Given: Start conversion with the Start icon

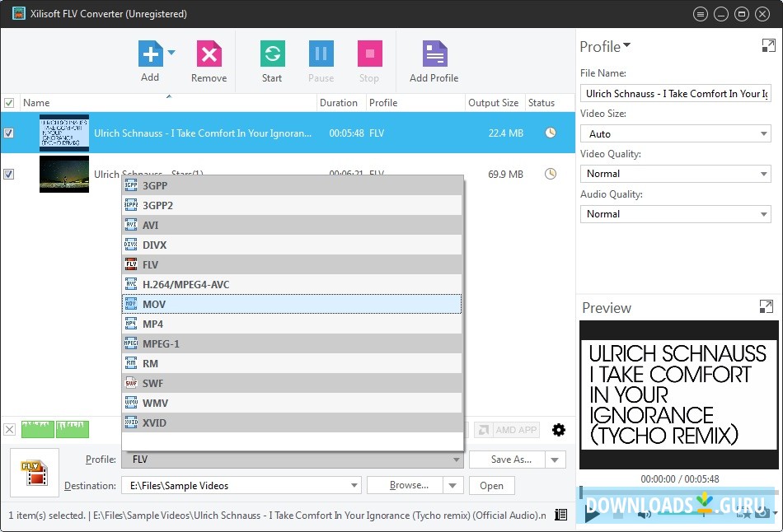Looking at the screenshot, I should (272, 51).
